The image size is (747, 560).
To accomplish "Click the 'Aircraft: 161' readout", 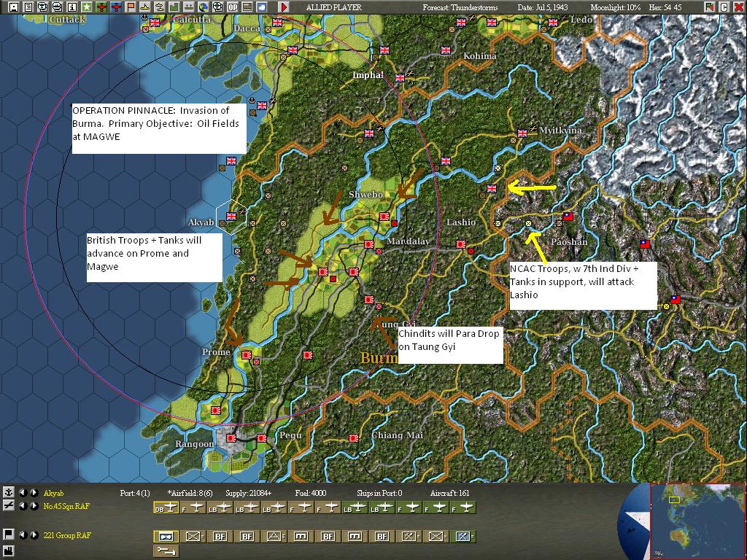I will [449, 493].
